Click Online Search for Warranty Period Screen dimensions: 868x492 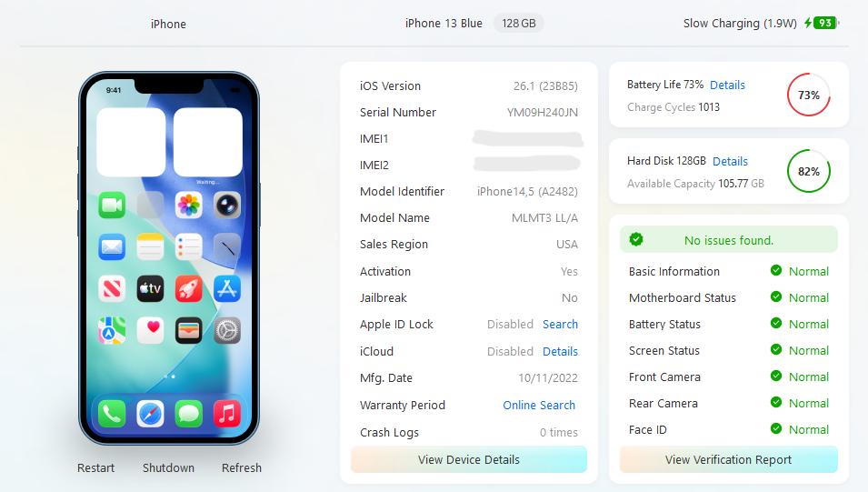pyautogui.click(x=539, y=405)
